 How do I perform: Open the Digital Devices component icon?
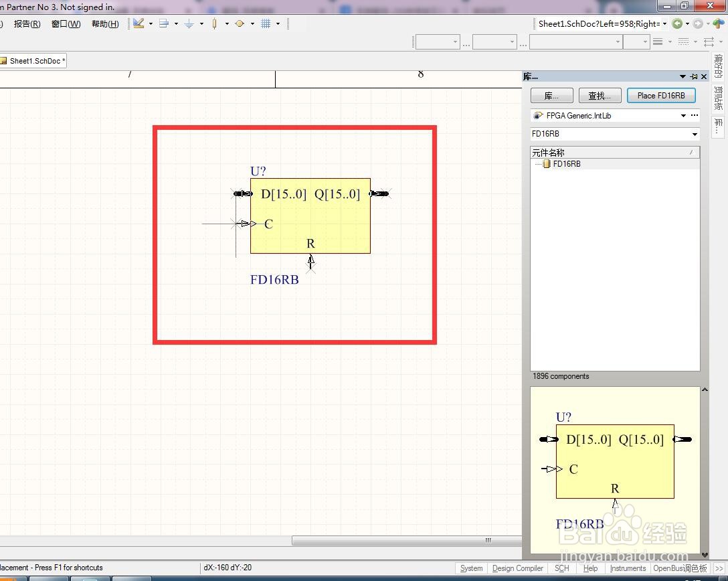pos(214,23)
